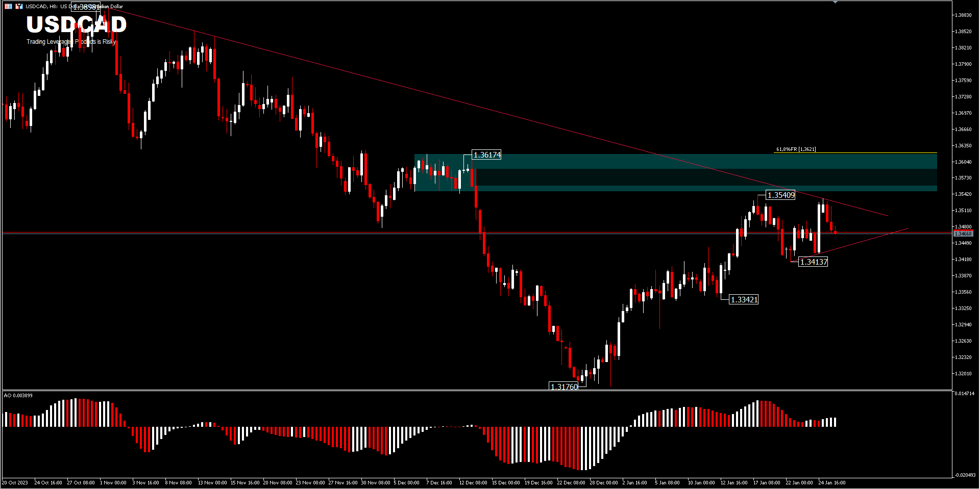Click the current price tag 1.34668

click(x=963, y=234)
